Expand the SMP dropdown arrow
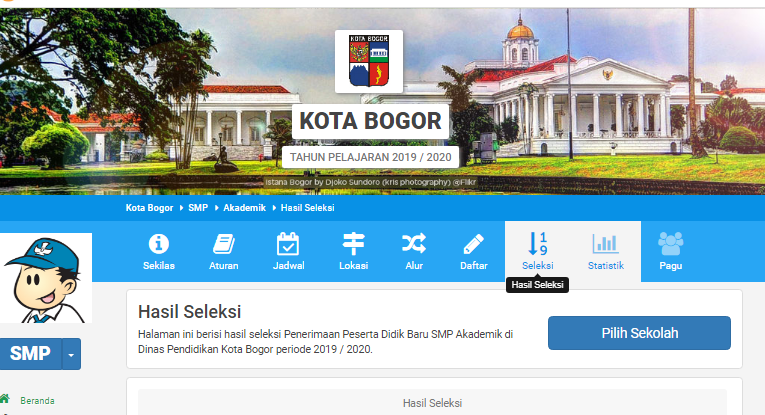This screenshot has height=415, width=765. click(71, 354)
